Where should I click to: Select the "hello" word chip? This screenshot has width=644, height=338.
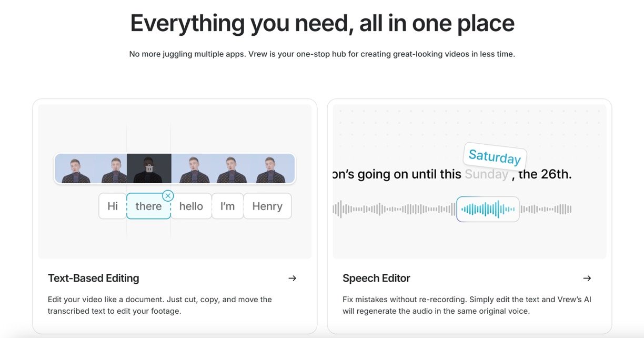pos(191,206)
